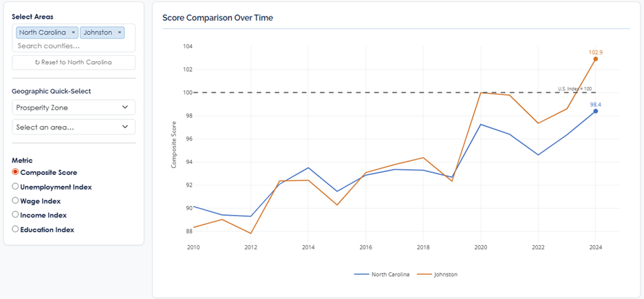Viewport: 644px width, 299px height.
Task: Remove the Johnston tag via its x
Action: tap(119, 32)
